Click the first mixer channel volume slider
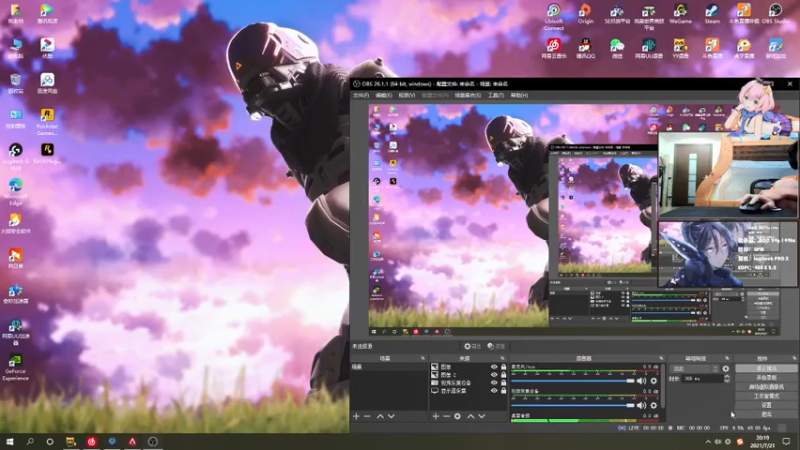Screen dimensions: 800x450 573,381
